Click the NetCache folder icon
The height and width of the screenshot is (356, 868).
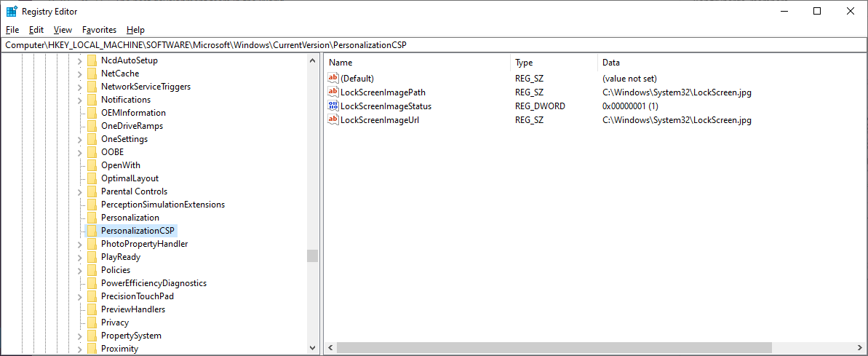pos(92,74)
